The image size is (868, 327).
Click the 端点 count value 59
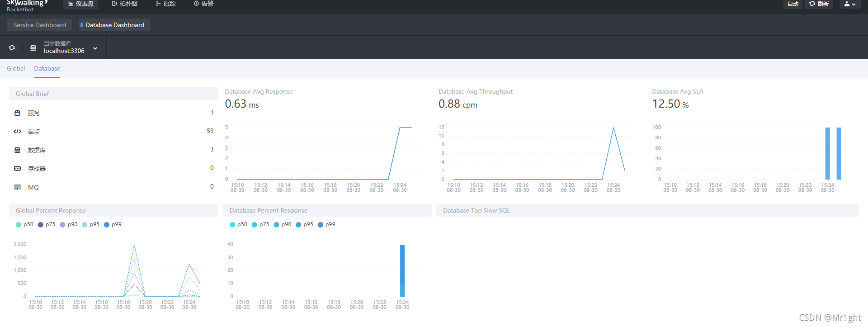210,131
